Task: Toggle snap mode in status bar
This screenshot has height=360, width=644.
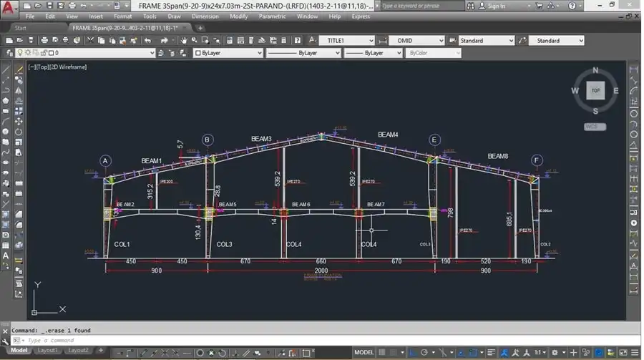Action: point(393,353)
